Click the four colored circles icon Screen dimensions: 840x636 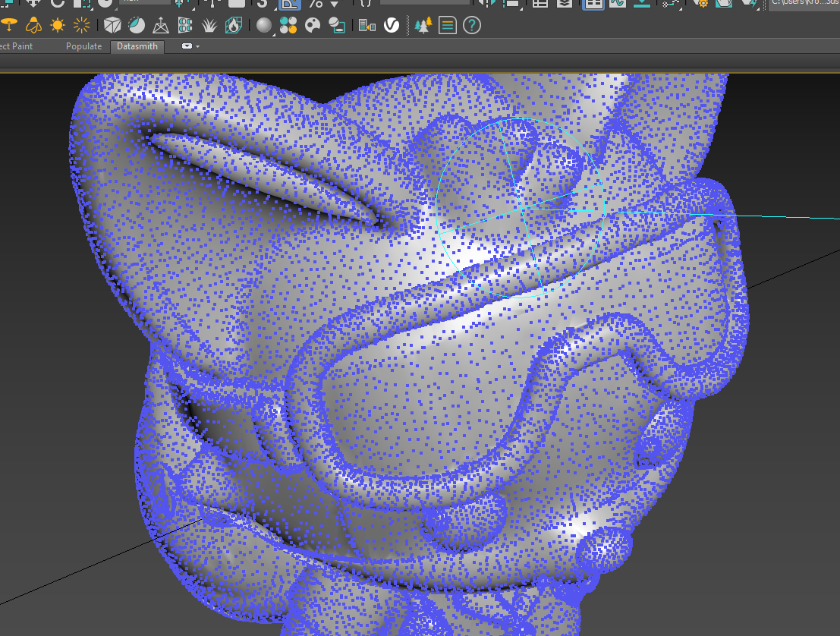coord(288,25)
